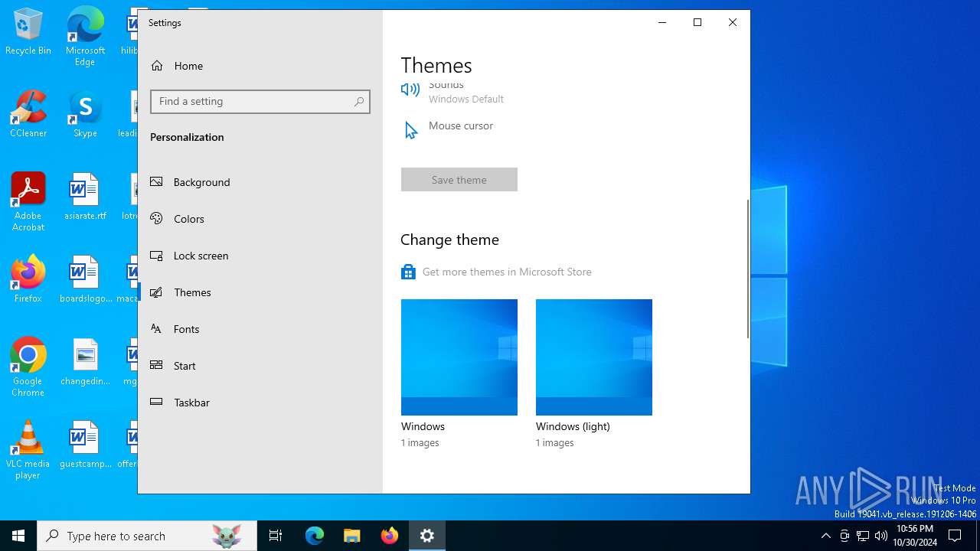Select asiarate.rtf file on desktop
The width and height of the screenshot is (980, 551).
85,197
